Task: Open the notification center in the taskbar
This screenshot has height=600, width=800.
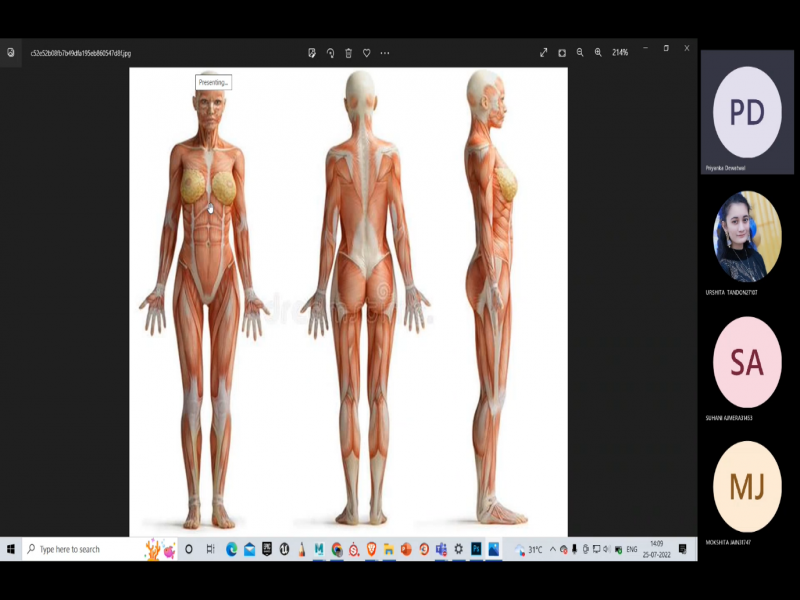Action: [683, 549]
